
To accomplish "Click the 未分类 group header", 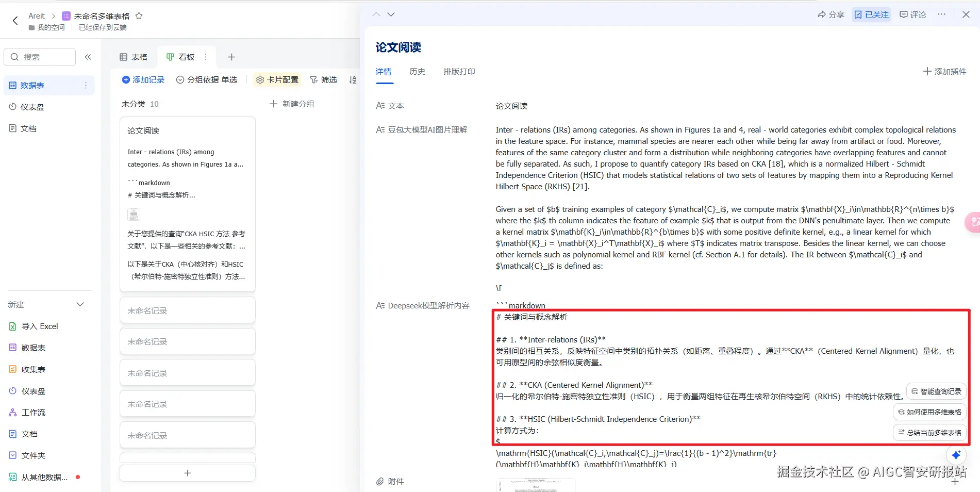I will pyautogui.click(x=134, y=104).
